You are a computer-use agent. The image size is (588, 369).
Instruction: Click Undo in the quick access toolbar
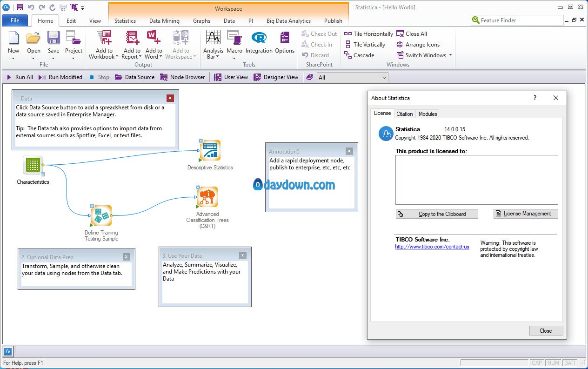[31, 7]
